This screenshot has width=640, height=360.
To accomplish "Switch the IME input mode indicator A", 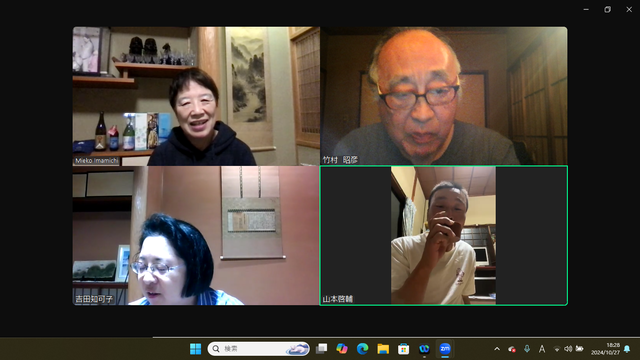I will point(542,349).
